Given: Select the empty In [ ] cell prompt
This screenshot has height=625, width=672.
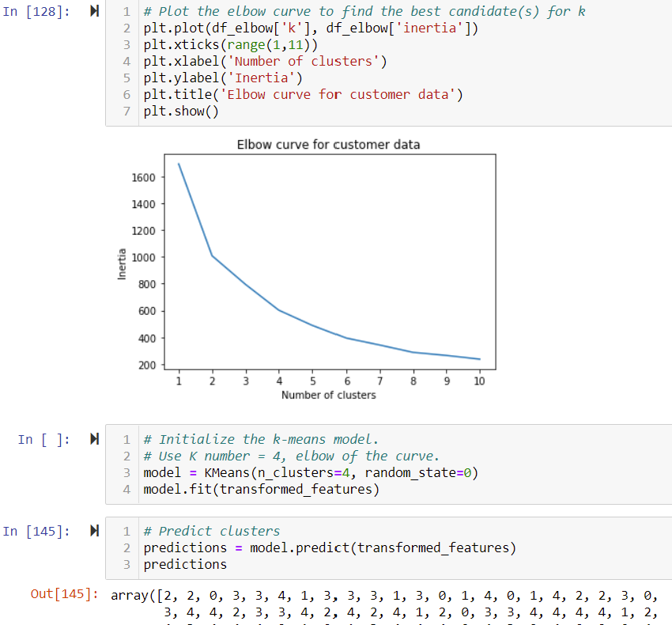Looking at the screenshot, I should click(43, 440).
